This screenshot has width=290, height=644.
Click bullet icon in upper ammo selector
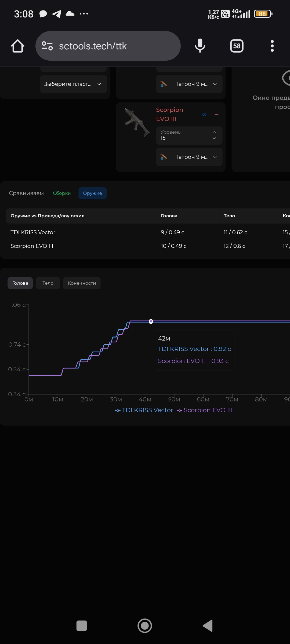pos(164,84)
